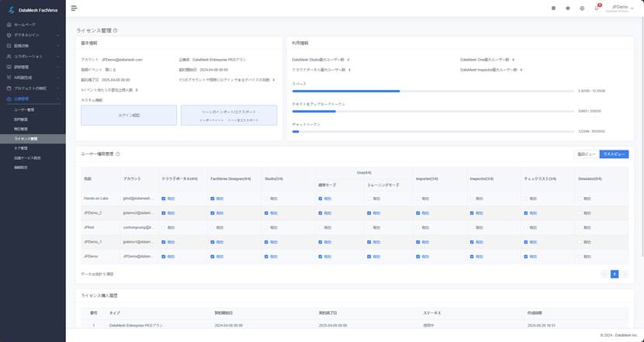The height and width of the screenshot is (342, 644).
Task: Click the ホームページ home icon in sidebar
Action: [x=9, y=25]
